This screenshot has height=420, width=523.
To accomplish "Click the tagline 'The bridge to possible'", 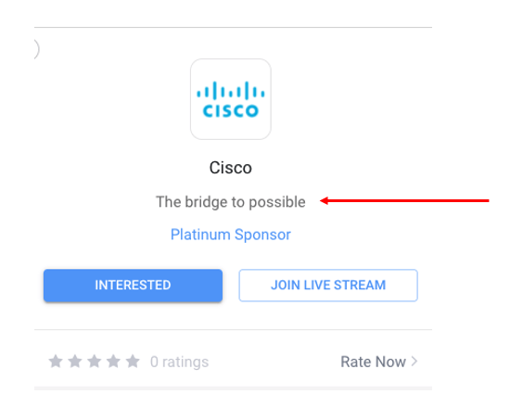I will point(231,202).
